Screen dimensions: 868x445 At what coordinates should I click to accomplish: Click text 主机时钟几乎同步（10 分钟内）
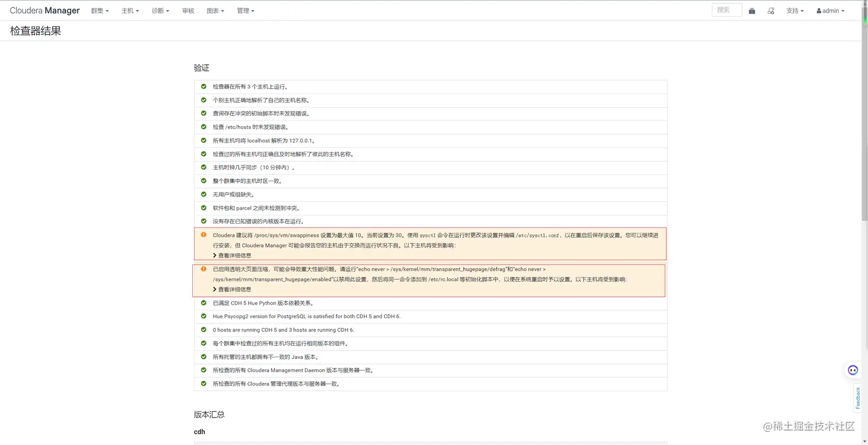254,167
